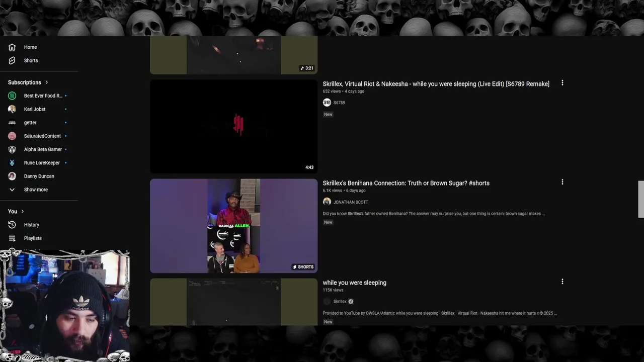The width and height of the screenshot is (644, 362).
Task: Select SaturatedContent channel avatar
Action: (x=12, y=136)
